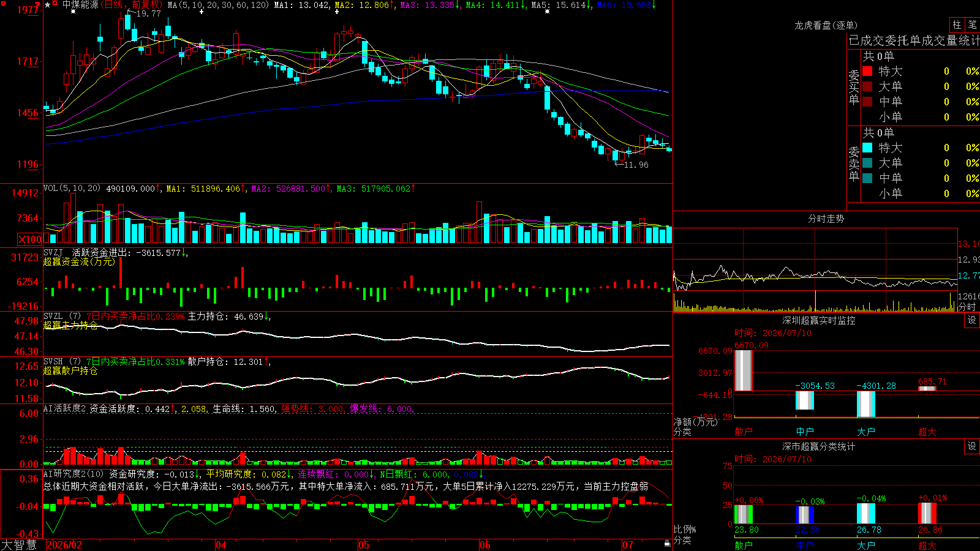Switch order view to 笔 mode
The image size is (980, 551).
point(972,25)
